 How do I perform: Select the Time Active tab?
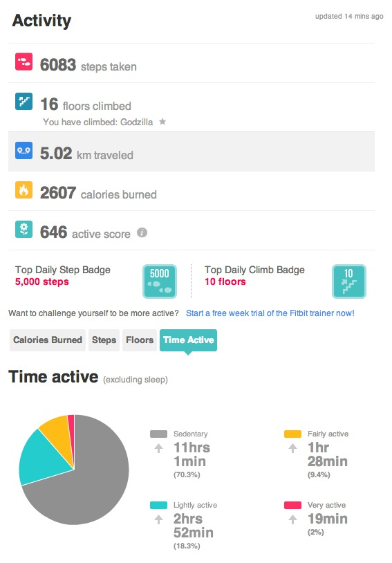[189, 340]
